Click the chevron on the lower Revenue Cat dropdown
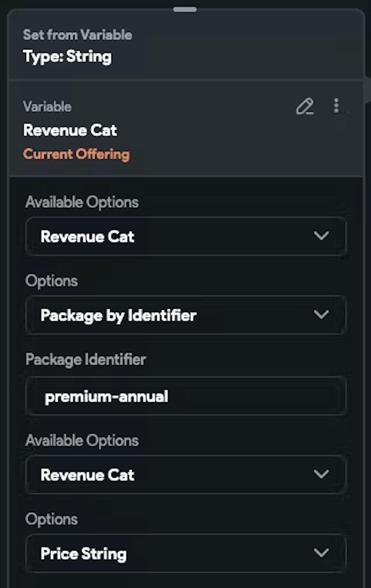This screenshot has height=588, width=371. pos(321,474)
